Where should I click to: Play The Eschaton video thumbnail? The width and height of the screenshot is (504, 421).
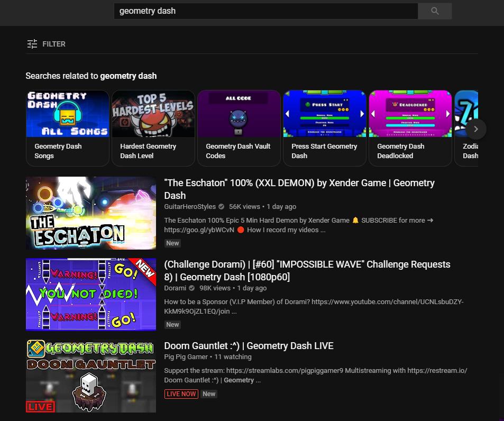(91, 213)
